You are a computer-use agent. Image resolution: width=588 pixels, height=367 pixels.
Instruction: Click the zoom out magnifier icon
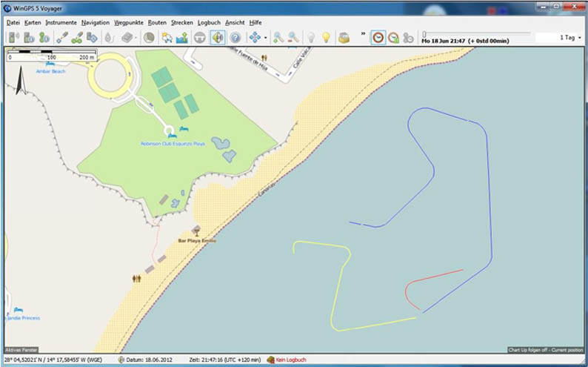point(294,38)
